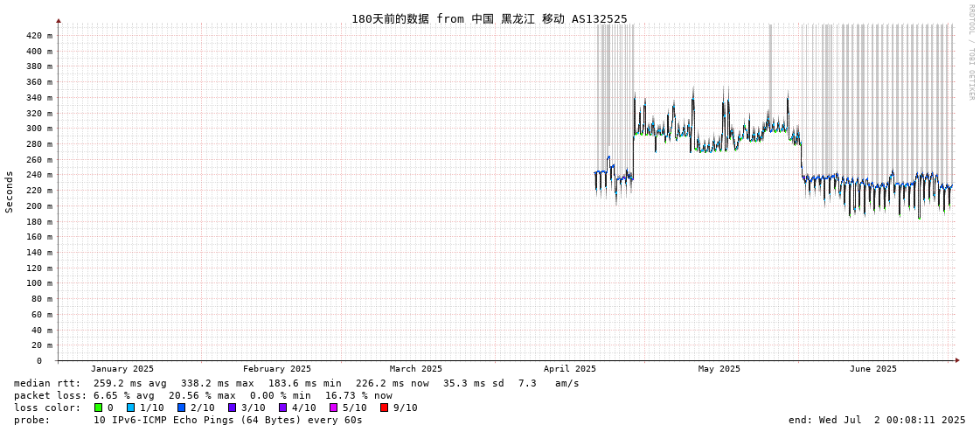This screenshot has height=432, width=980.
Task: Click the 0 y-axis tick label
Action: point(38,361)
